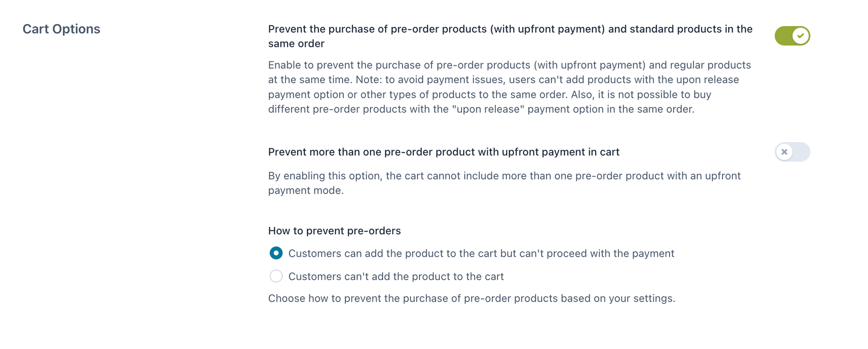Click the words "payment mode." in second description
868x349 pixels.
[306, 190]
